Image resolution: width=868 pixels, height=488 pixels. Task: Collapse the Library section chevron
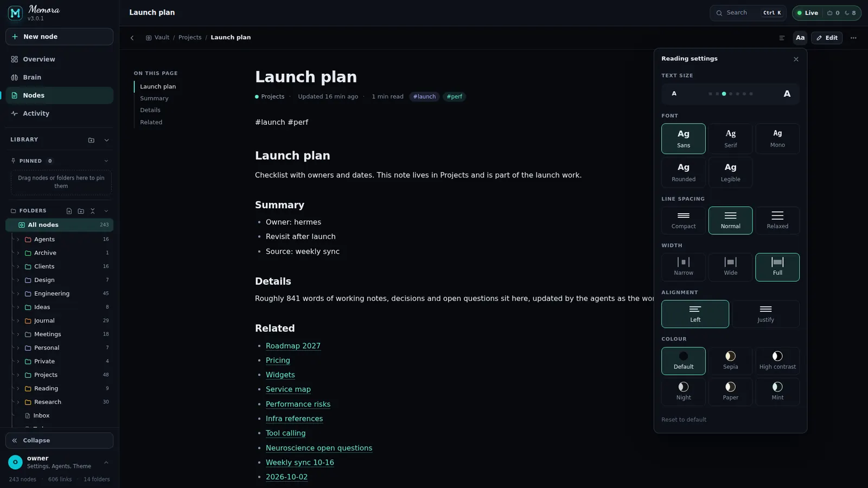click(x=106, y=140)
